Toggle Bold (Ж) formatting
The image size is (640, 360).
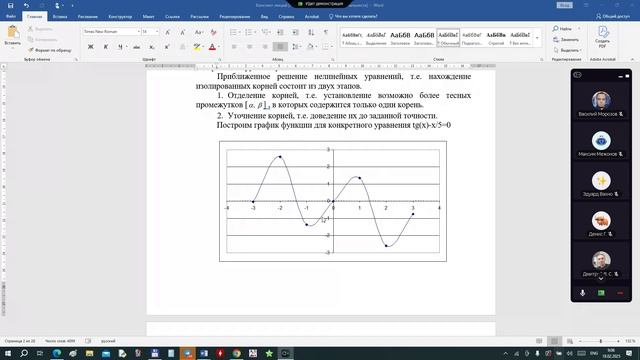pos(91,47)
